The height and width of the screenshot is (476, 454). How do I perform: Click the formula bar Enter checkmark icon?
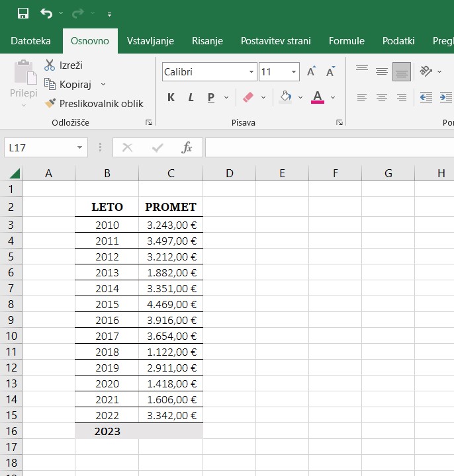point(158,147)
